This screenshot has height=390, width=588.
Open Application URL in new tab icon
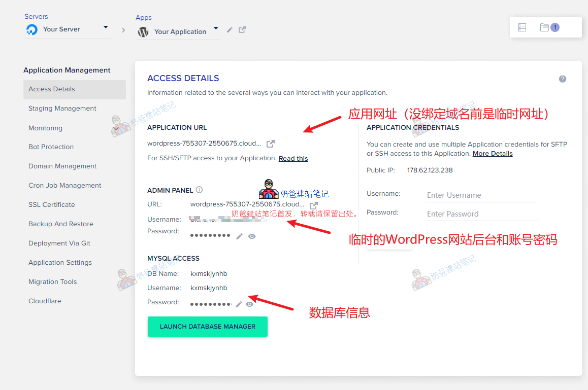click(x=271, y=144)
